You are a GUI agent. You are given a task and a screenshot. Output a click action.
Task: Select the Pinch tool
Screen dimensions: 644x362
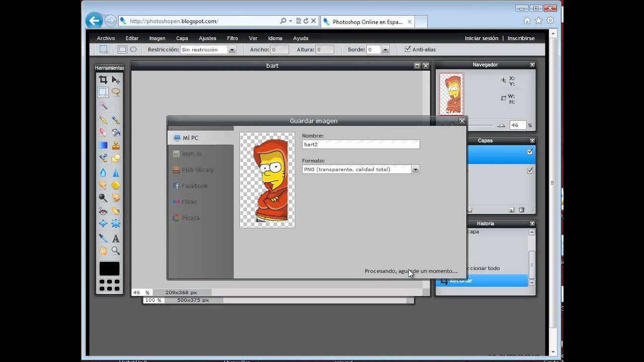[x=116, y=224]
